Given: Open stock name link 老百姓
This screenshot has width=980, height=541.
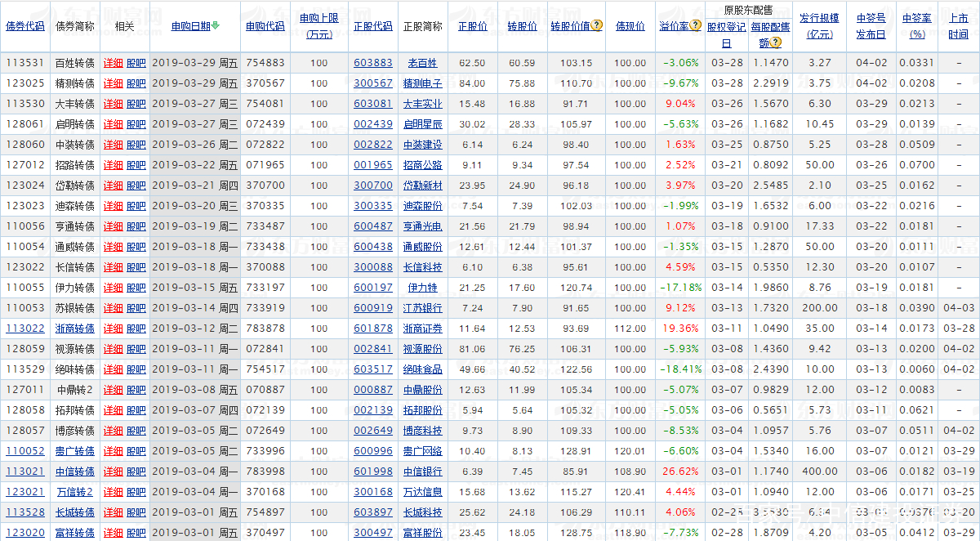Looking at the screenshot, I should click(423, 63).
